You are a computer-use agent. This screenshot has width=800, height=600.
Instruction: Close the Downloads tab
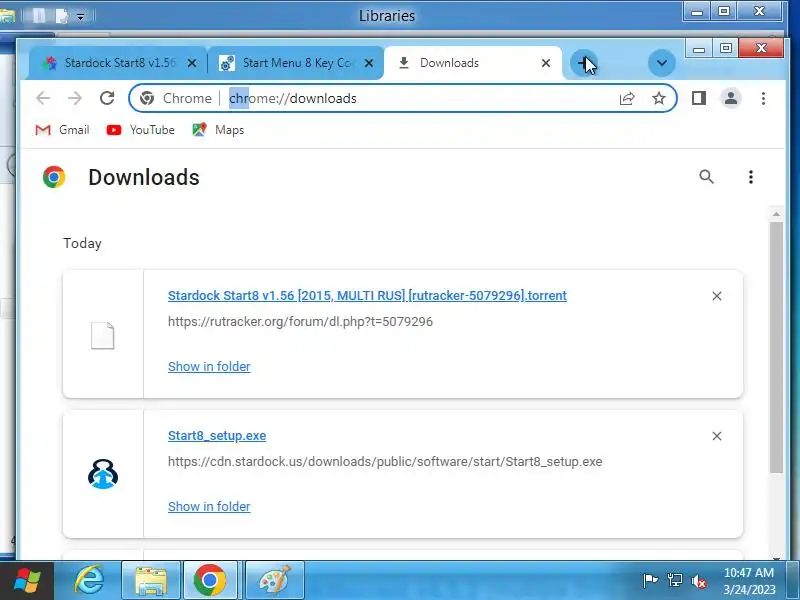point(546,63)
